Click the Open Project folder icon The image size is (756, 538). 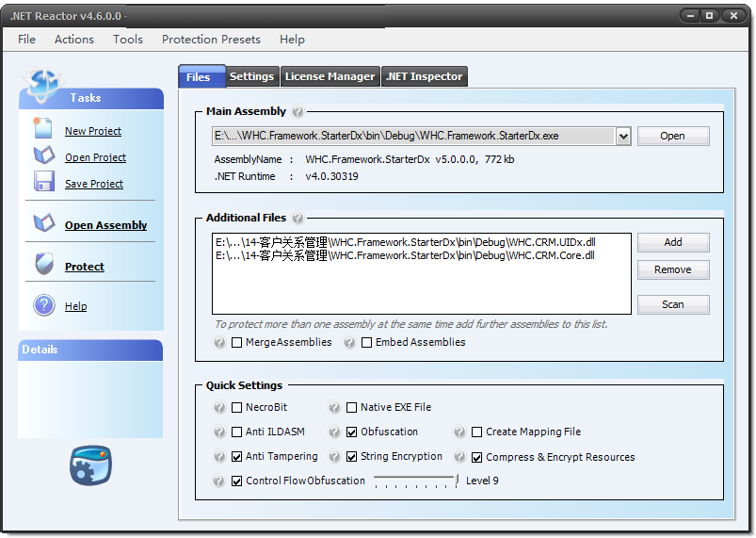(x=44, y=155)
